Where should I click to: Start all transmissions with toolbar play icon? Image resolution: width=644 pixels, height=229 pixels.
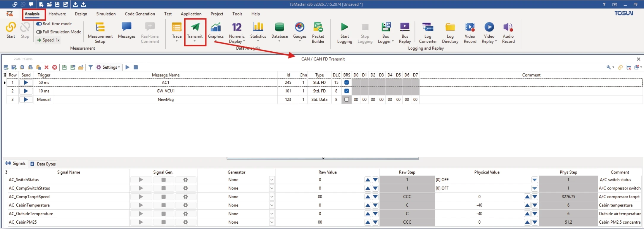pos(127,67)
